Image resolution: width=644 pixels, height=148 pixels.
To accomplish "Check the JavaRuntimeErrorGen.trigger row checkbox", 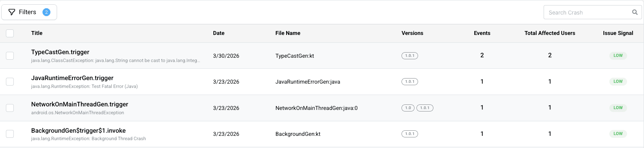I will tap(10, 82).
